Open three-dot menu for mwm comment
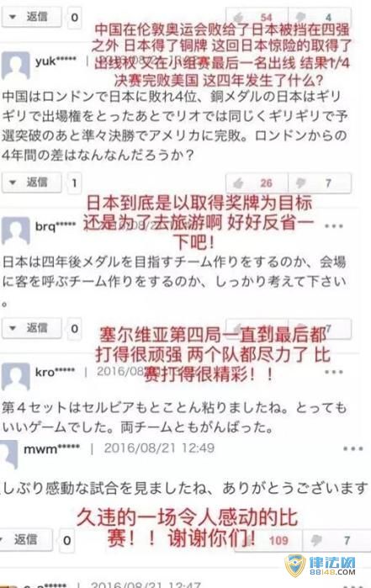The width and height of the screenshot is (371, 588). click(352, 448)
